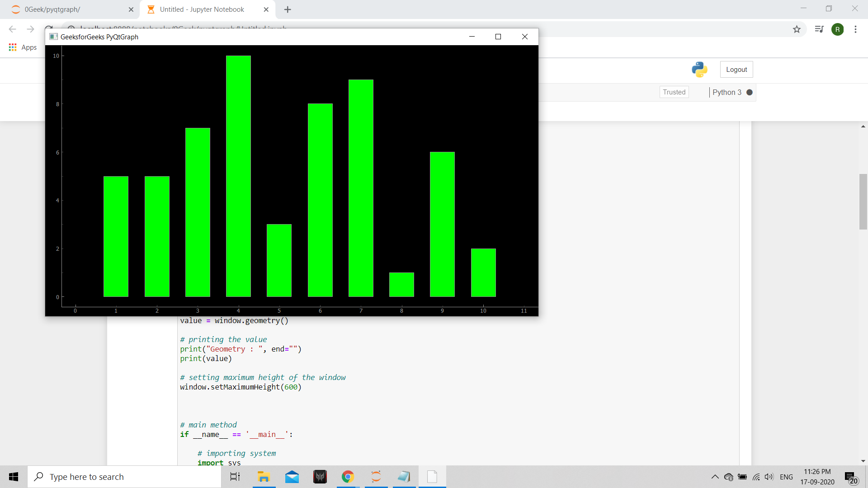This screenshot has height=488, width=868.
Task: Click the Python logo icon
Action: tap(699, 70)
